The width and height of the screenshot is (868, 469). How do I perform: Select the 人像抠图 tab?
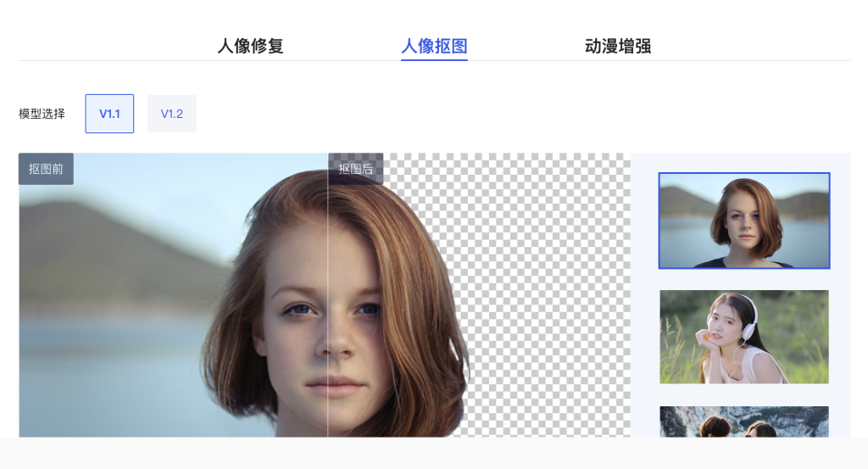pos(434,46)
